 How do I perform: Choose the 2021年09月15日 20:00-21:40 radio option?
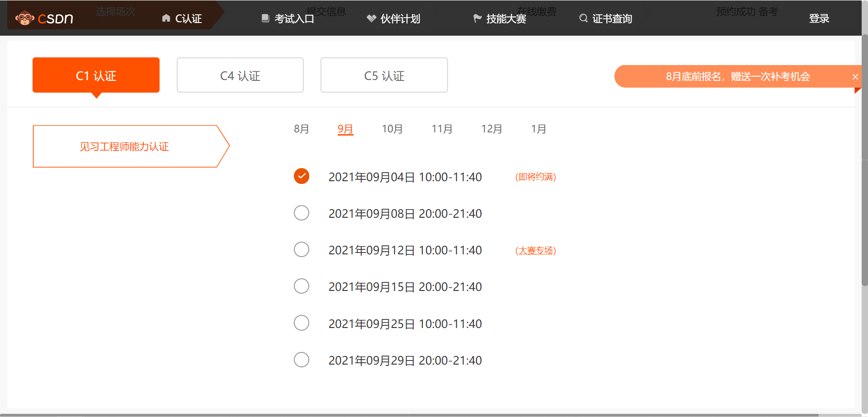click(x=302, y=286)
